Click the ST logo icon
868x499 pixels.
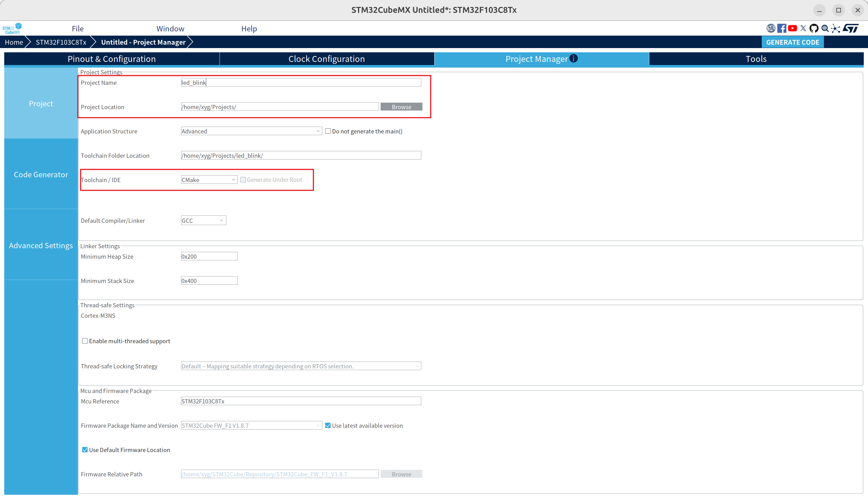coord(851,29)
